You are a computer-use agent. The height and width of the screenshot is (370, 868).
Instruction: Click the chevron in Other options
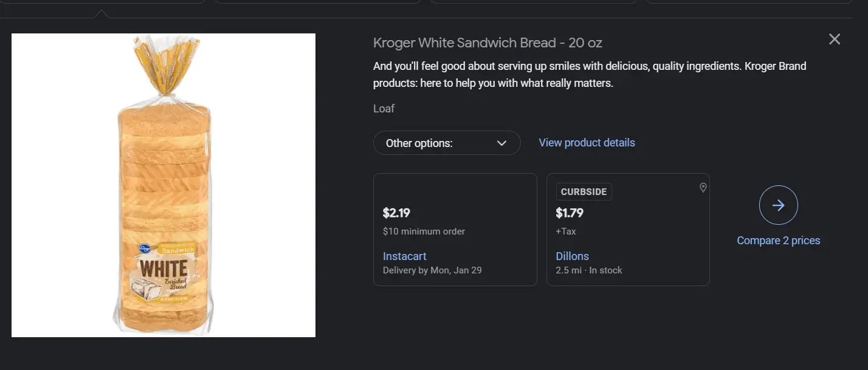coord(501,143)
